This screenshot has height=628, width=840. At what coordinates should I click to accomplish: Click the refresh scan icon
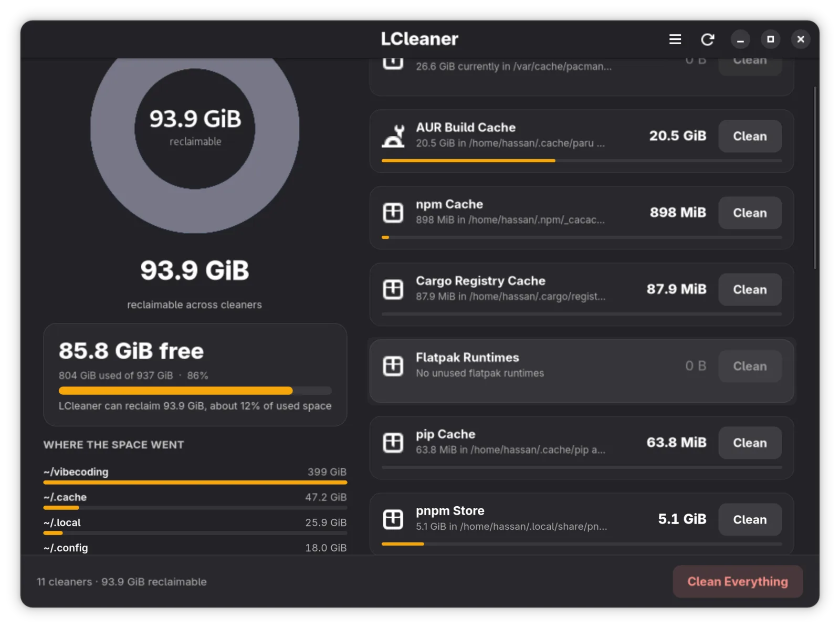[707, 39]
